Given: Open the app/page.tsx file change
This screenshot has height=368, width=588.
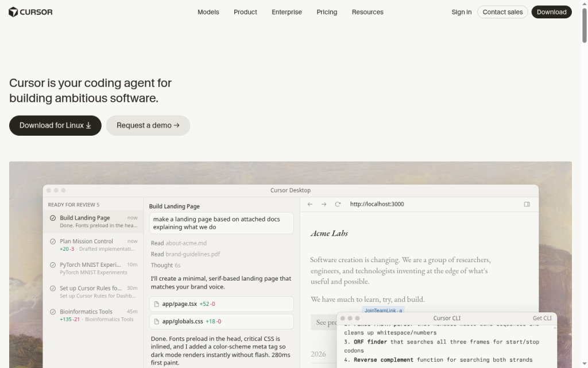Looking at the screenshot, I should click(x=222, y=304).
